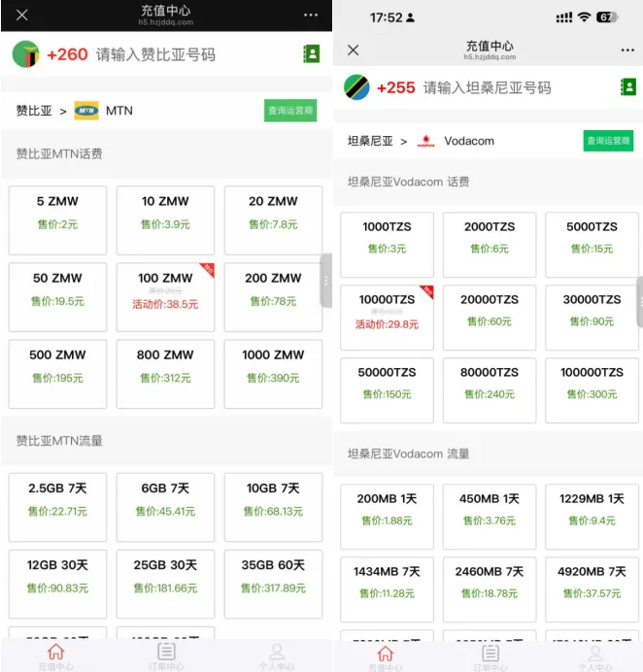This screenshot has width=643, height=672.
Task: Select the discounted 100 ZMW option
Action: point(165,297)
